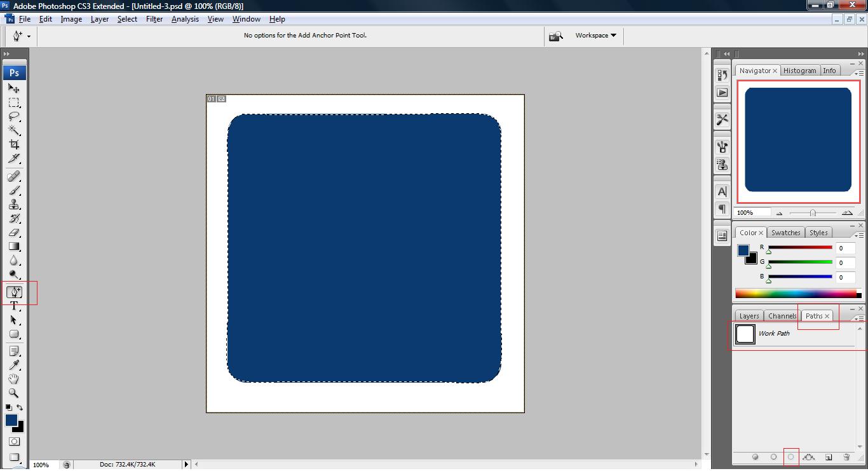Select the Lasso tool
This screenshot has width=868, height=471.
14,117
